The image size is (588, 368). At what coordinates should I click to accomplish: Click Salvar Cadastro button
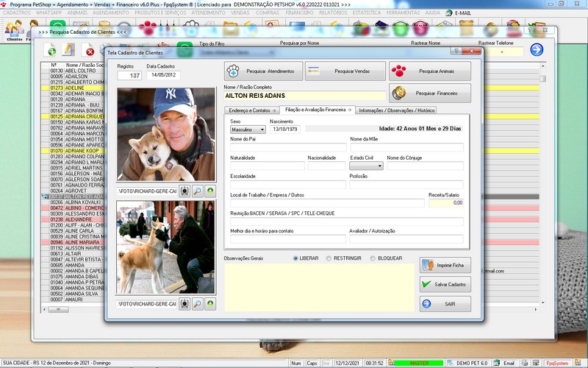point(445,284)
